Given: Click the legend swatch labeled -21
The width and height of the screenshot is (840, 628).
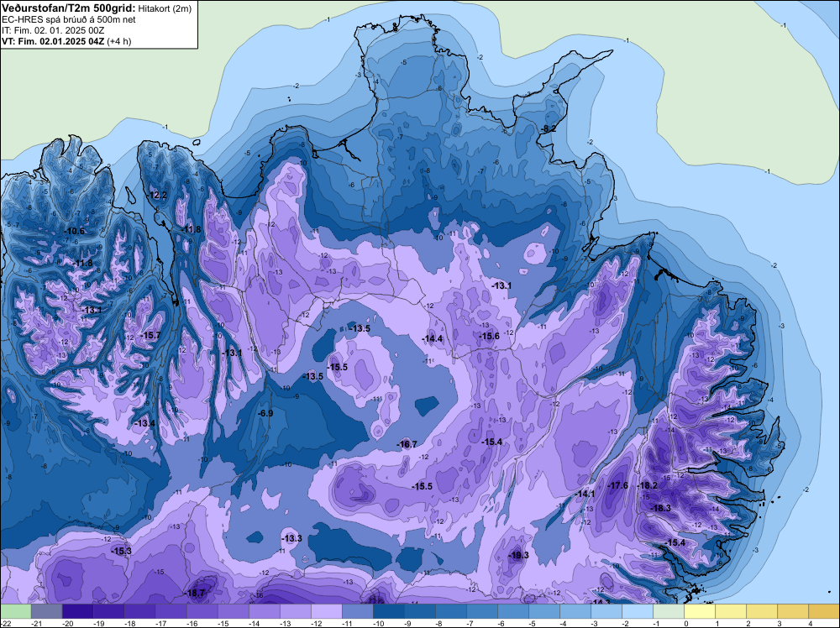Looking at the screenshot, I should tap(47, 611).
